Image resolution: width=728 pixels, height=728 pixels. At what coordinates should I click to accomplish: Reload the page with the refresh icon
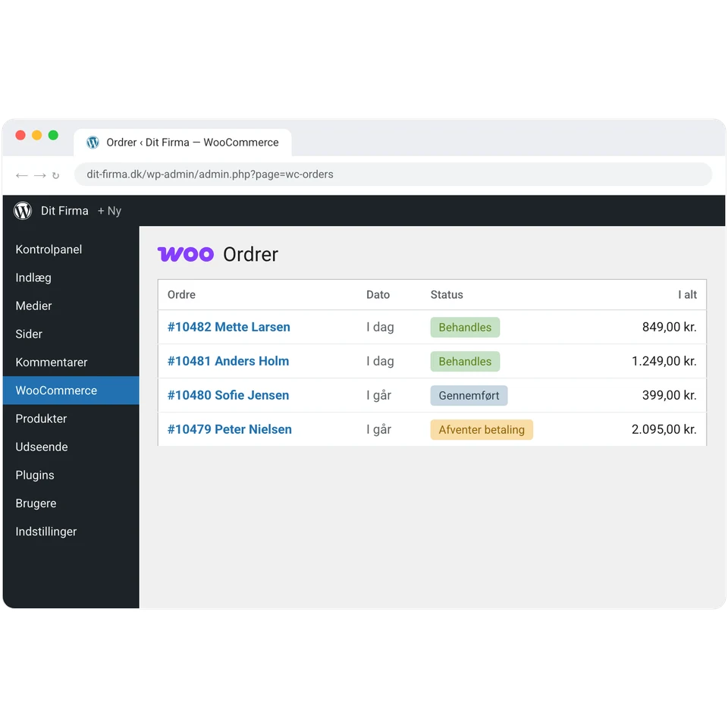55,175
